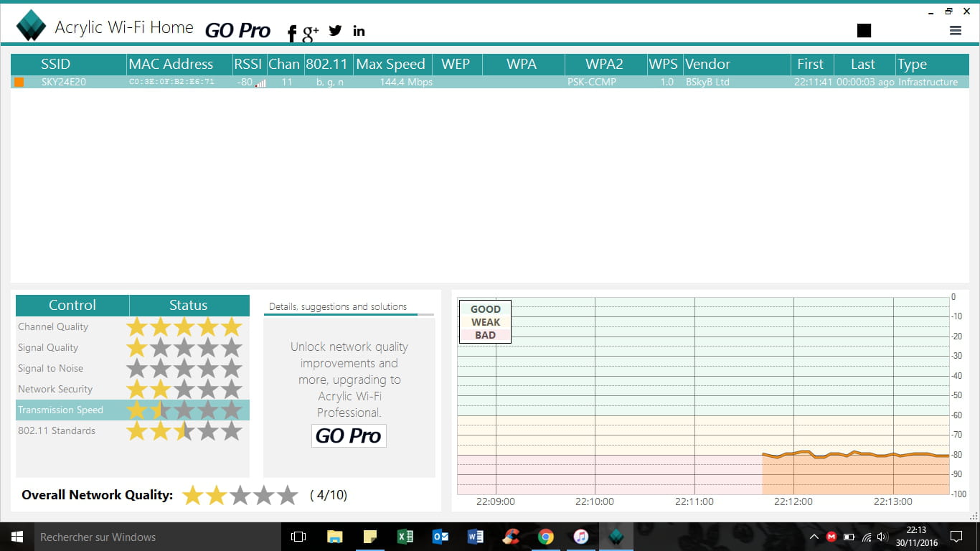Open the Google+ page icon
The height and width of the screenshot is (551, 980).
311,33
